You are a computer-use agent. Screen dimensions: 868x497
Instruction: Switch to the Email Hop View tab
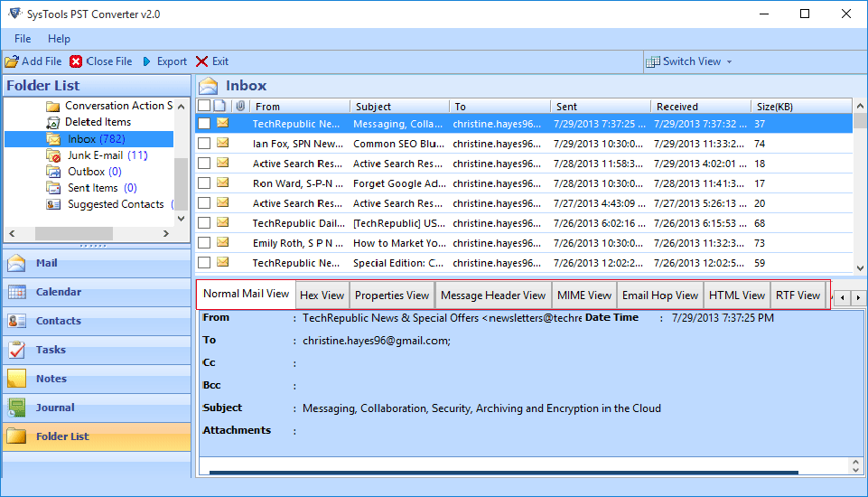[x=660, y=295]
